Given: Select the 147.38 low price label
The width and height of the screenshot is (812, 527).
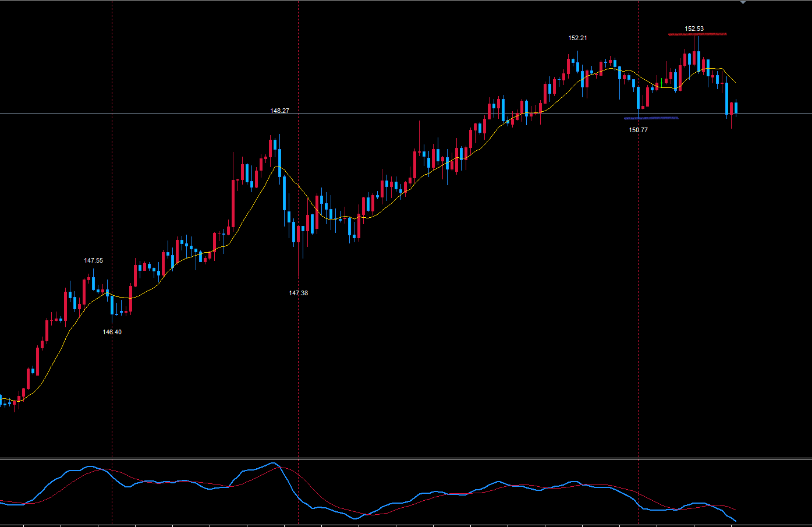Looking at the screenshot, I should (299, 293).
